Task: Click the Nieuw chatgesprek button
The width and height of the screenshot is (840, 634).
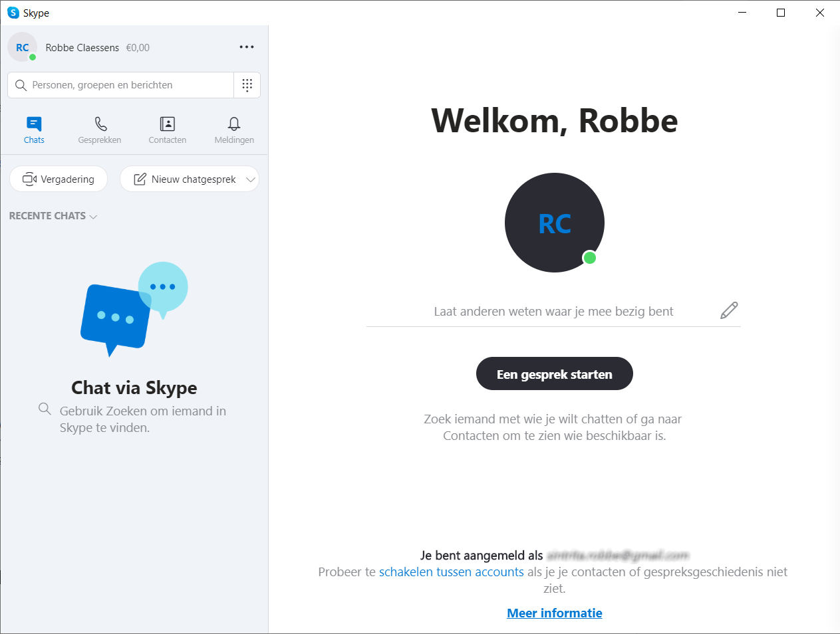Action: tap(186, 179)
